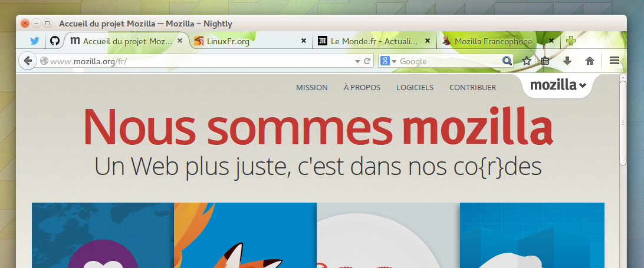The width and height of the screenshot is (644, 268).
Task: Open the address bar history dropdown arrow
Action: tap(357, 61)
